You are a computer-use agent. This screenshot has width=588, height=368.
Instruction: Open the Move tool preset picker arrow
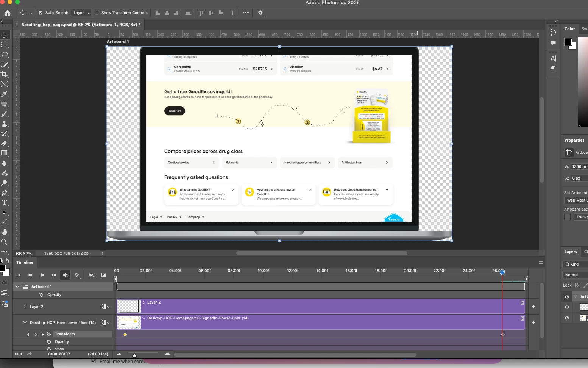click(x=31, y=13)
